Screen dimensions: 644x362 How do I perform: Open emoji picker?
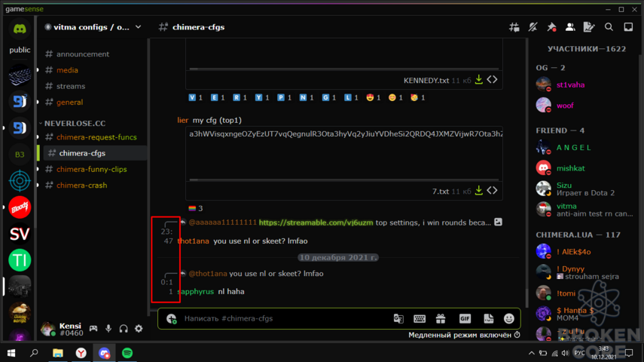509,318
